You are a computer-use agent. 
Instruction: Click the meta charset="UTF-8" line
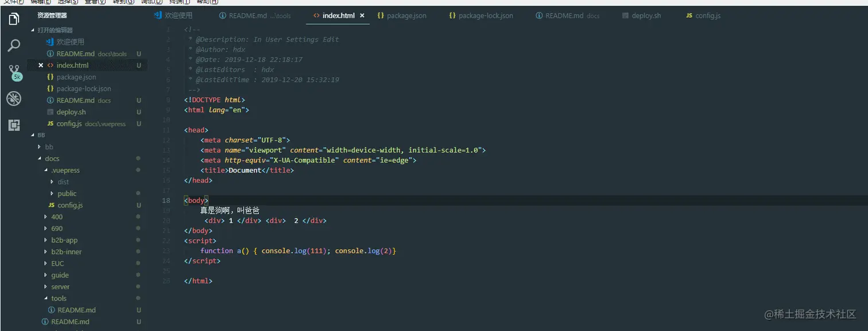point(245,140)
